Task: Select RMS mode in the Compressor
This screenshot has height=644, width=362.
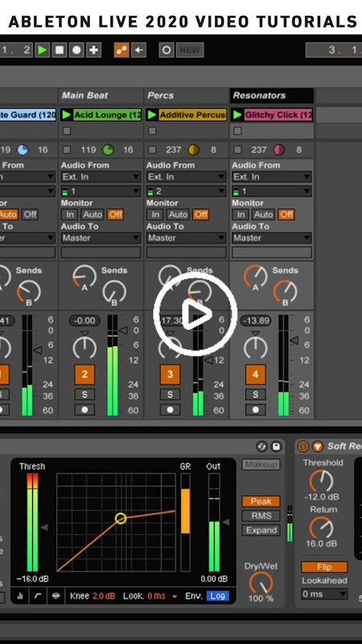Action: (261, 515)
